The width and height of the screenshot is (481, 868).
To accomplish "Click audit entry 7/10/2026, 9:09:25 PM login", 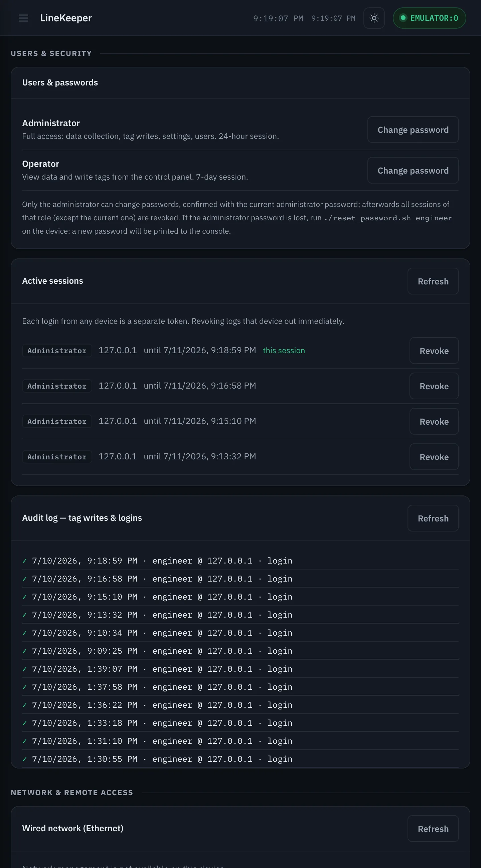I will [x=240, y=651].
